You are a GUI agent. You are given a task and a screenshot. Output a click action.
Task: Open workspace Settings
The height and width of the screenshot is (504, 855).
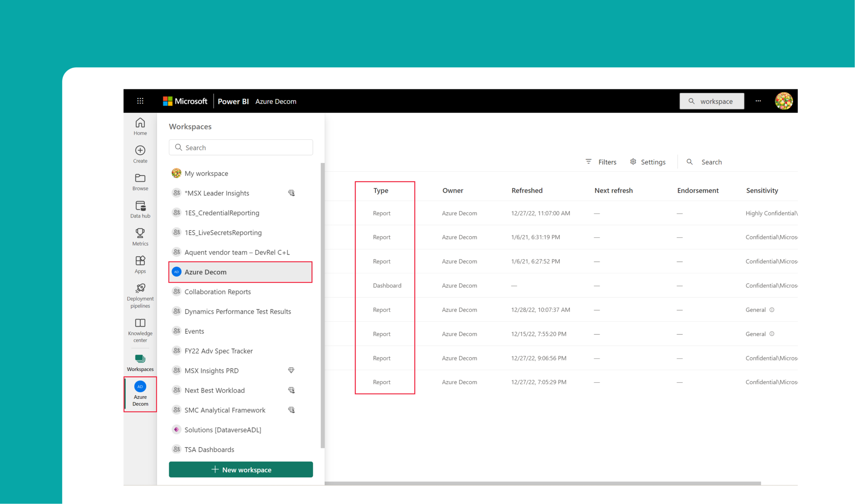coord(648,162)
